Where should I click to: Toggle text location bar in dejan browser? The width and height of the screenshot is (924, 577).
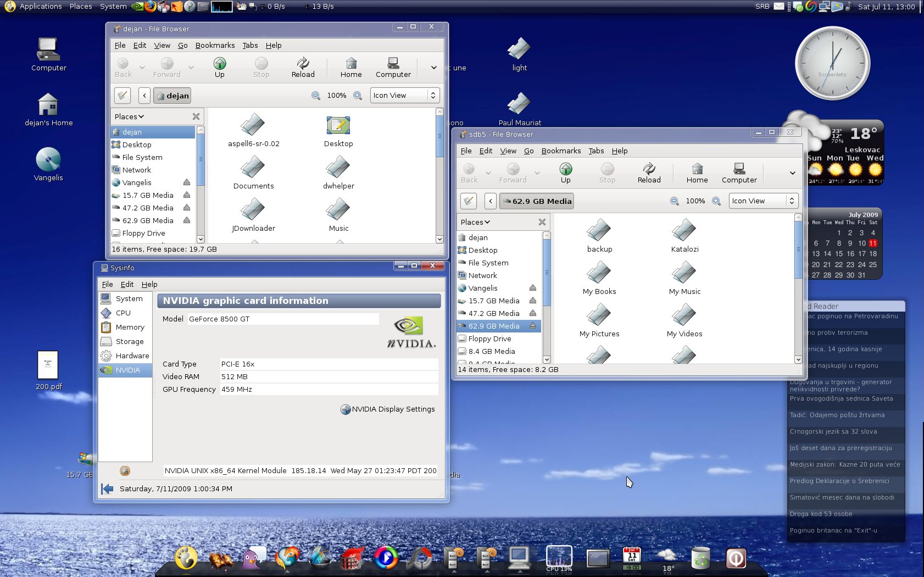123,96
